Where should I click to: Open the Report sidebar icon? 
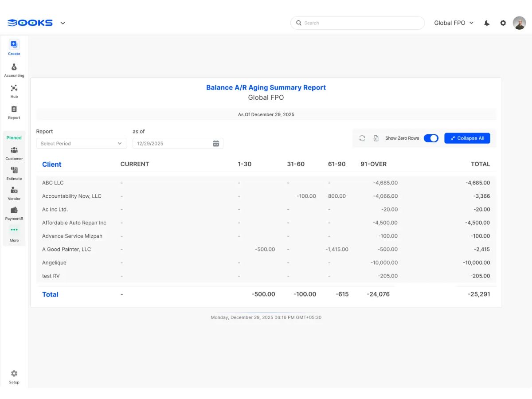(14, 109)
